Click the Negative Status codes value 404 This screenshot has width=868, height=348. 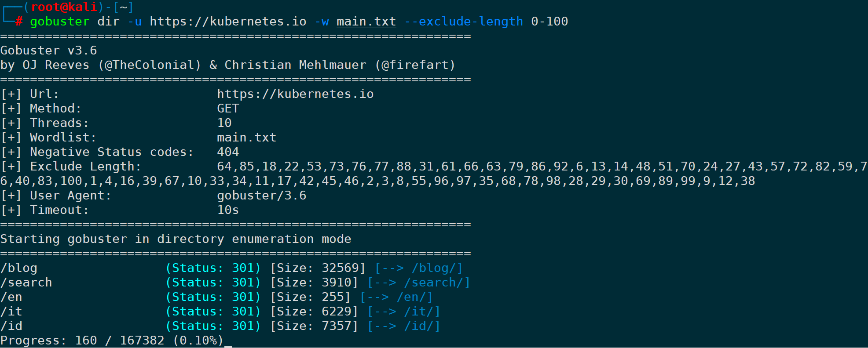click(228, 152)
